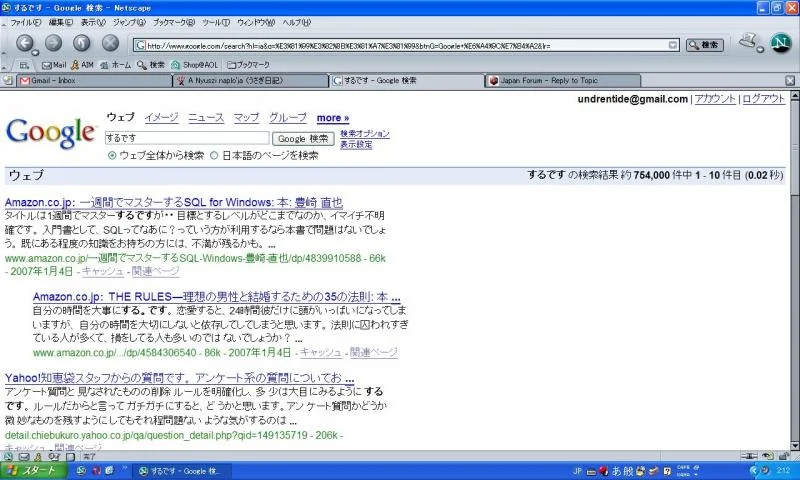Select 日本語のページを検索 radio option
Image resolution: width=800 pixels, height=480 pixels.
214,156
